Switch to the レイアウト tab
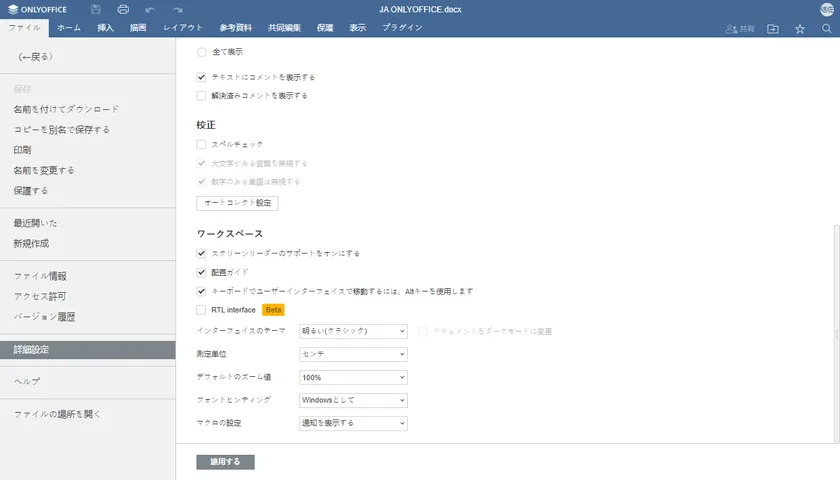This screenshot has width=840, height=480. pyautogui.click(x=181, y=28)
